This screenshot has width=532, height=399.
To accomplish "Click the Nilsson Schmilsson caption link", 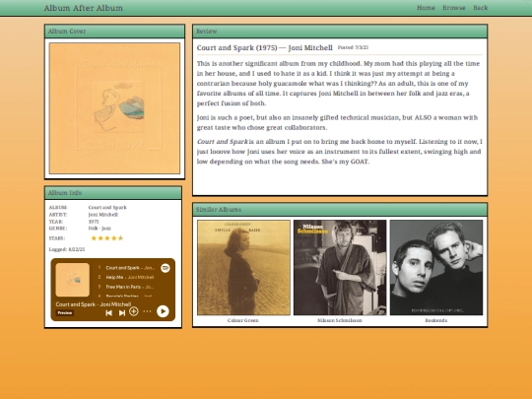I will tap(340, 320).
